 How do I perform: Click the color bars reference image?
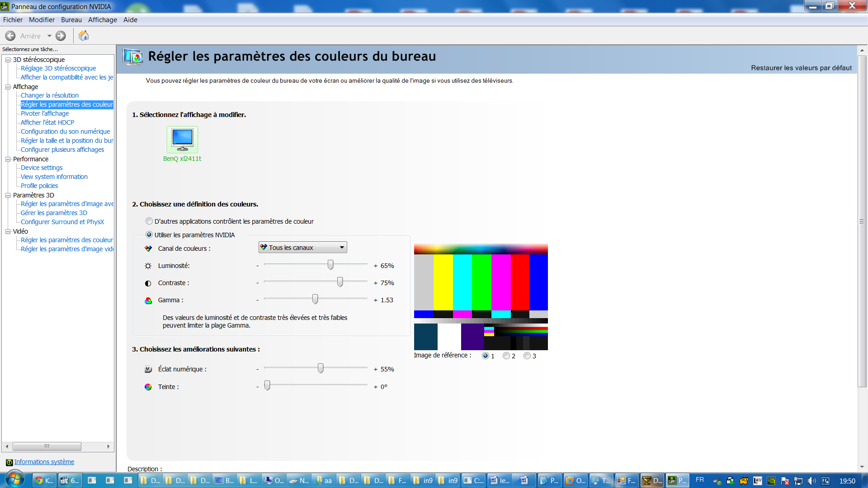pos(481,297)
